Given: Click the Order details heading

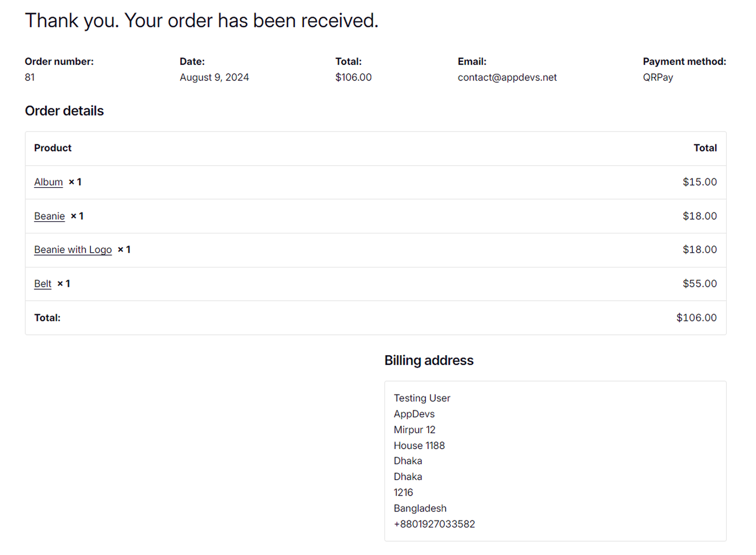Looking at the screenshot, I should (64, 111).
